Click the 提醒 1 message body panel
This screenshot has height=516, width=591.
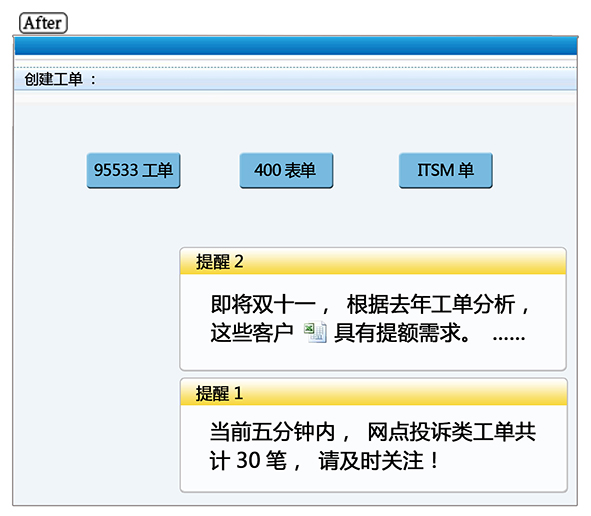374,448
